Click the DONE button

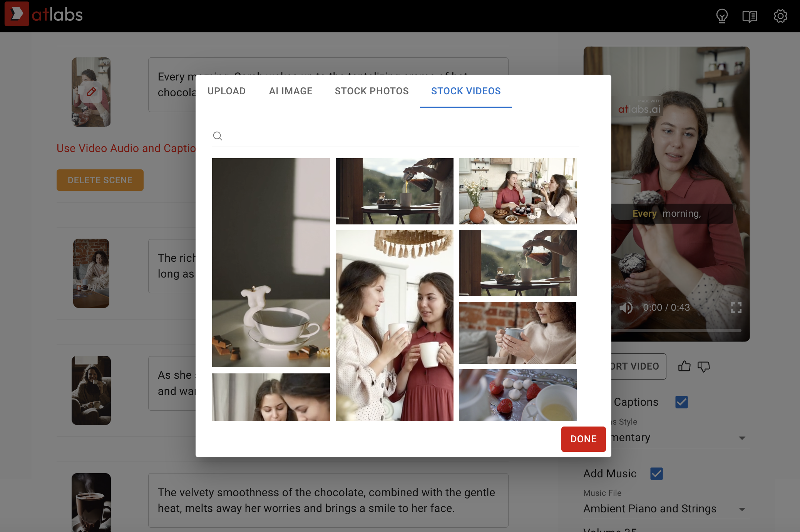(583, 439)
